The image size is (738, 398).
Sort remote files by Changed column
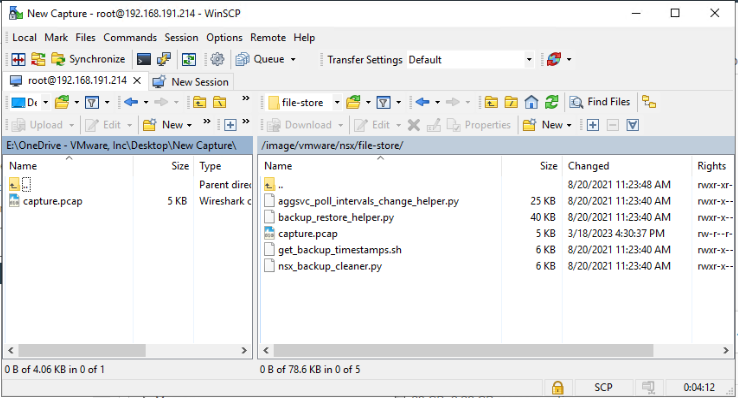point(627,166)
